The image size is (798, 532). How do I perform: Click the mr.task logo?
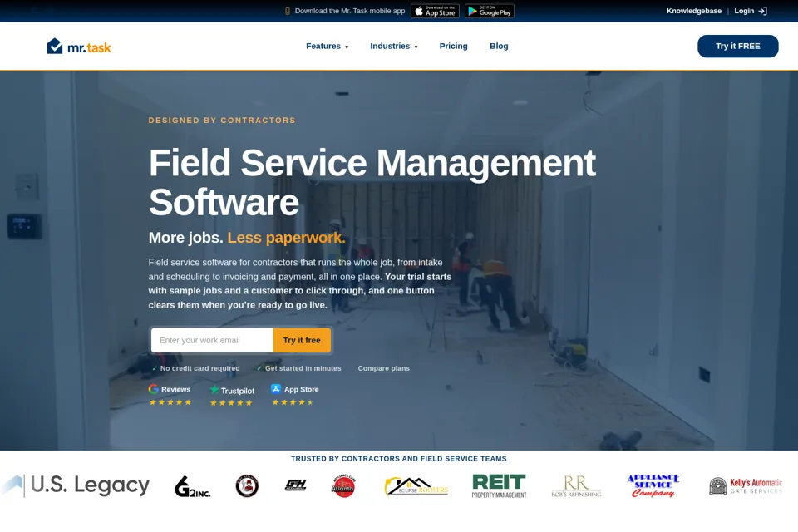[79, 47]
